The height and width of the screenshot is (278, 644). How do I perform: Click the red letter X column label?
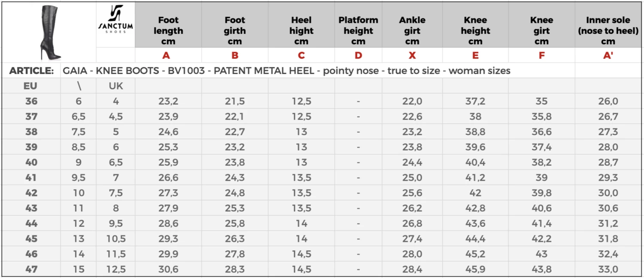[x=412, y=55]
